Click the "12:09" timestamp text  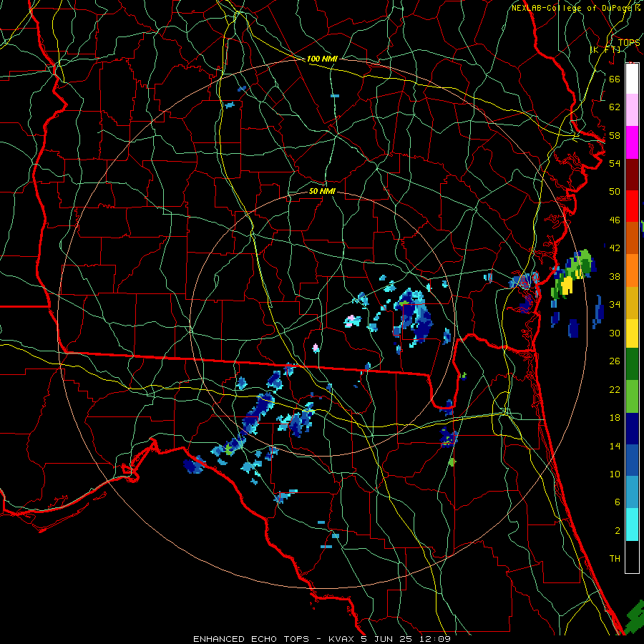click(434, 639)
